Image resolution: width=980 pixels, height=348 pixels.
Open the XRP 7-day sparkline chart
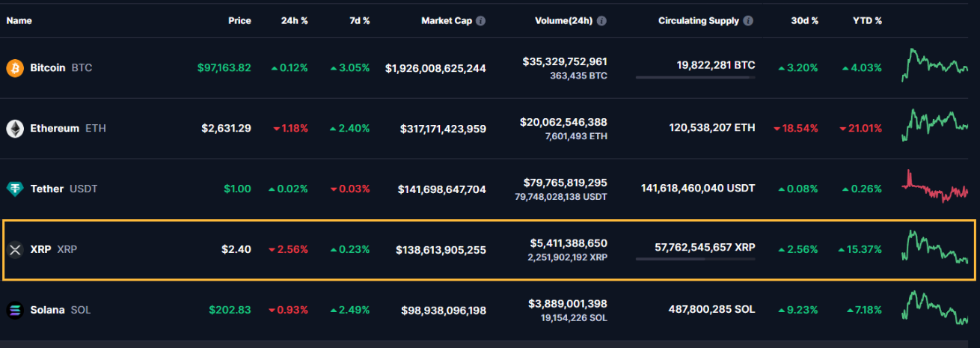click(x=935, y=247)
